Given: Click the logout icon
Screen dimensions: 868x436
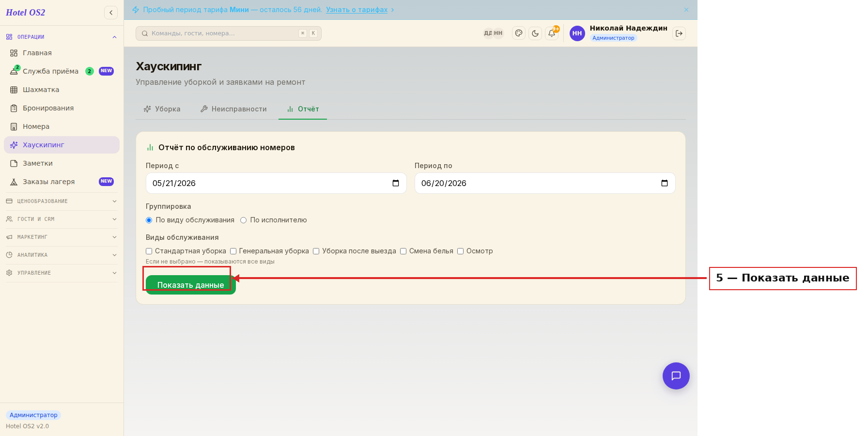Looking at the screenshot, I should [679, 33].
